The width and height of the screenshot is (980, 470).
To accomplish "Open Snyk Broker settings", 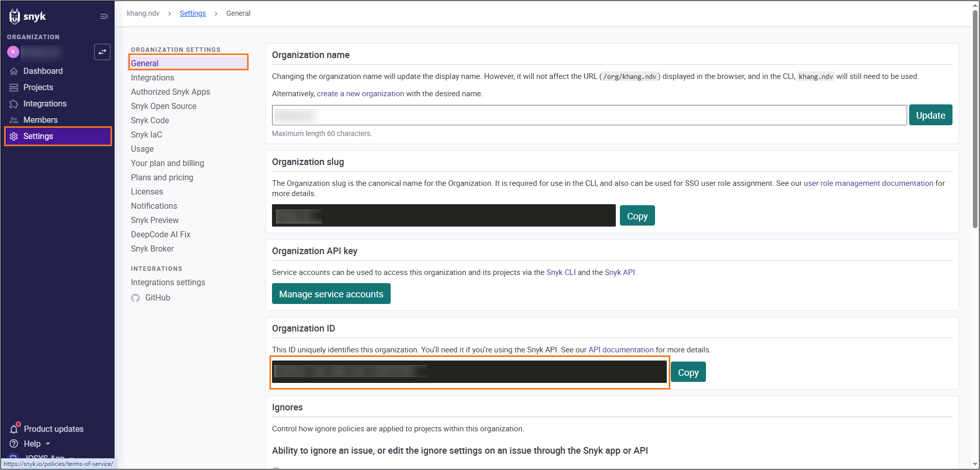I will coord(152,248).
